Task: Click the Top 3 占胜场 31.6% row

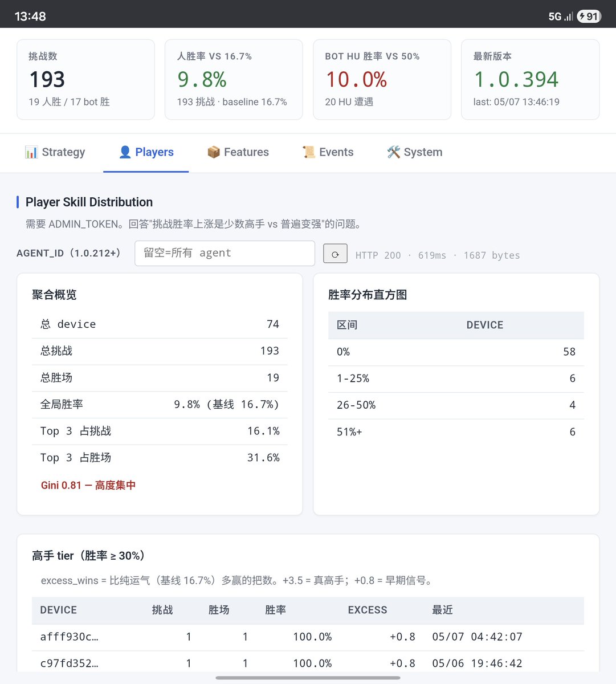Action: [160, 458]
